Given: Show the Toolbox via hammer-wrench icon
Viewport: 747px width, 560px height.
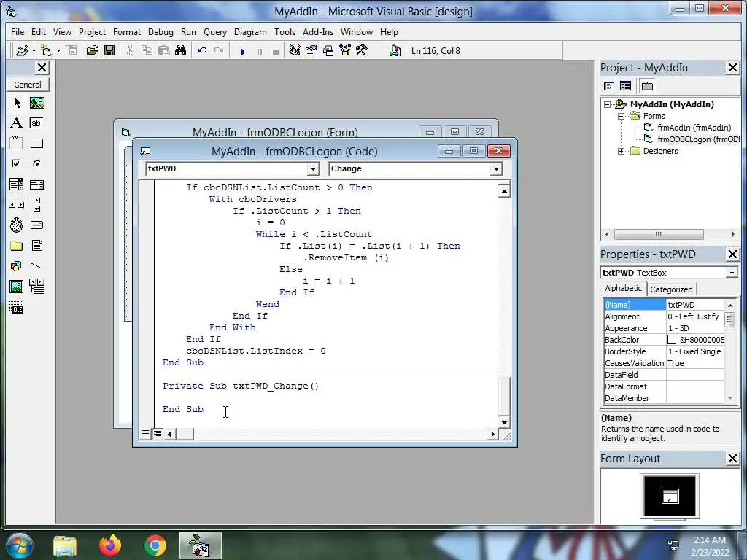Looking at the screenshot, I should point(362,50).
